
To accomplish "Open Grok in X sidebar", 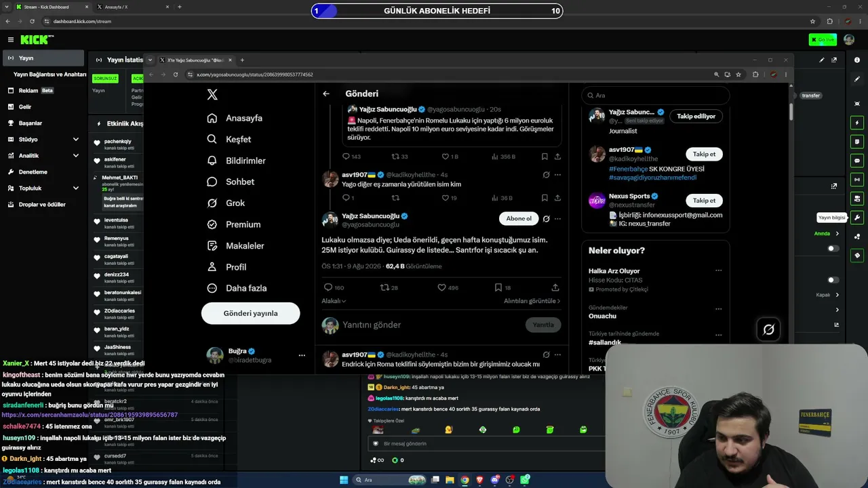I will [x=226, y=203].
